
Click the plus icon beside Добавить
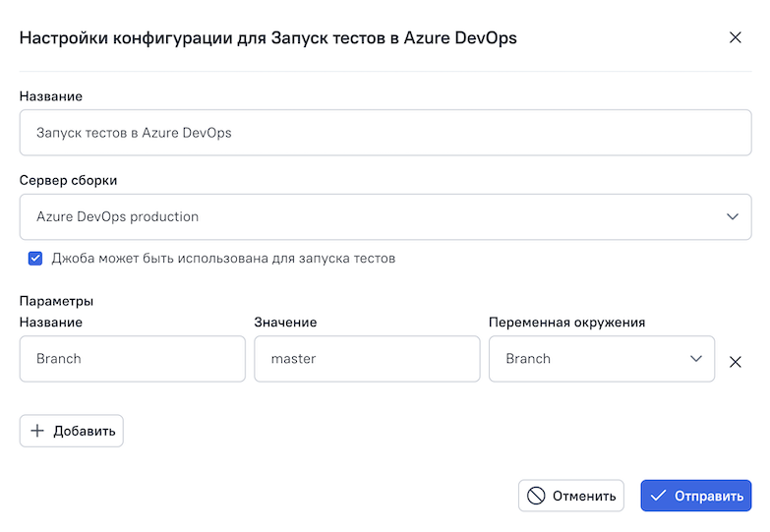[37, 431]
